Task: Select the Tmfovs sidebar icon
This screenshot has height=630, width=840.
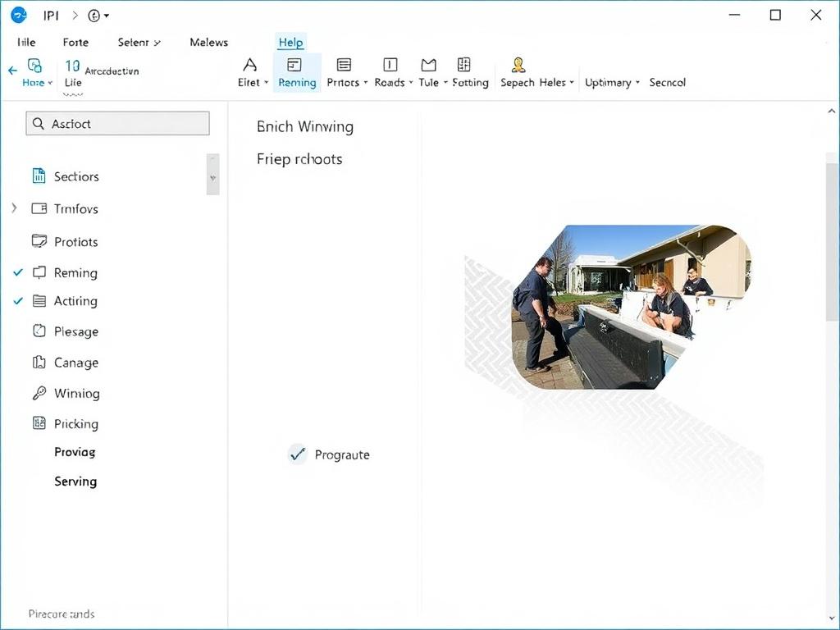Action: click(x=39, y=208)
